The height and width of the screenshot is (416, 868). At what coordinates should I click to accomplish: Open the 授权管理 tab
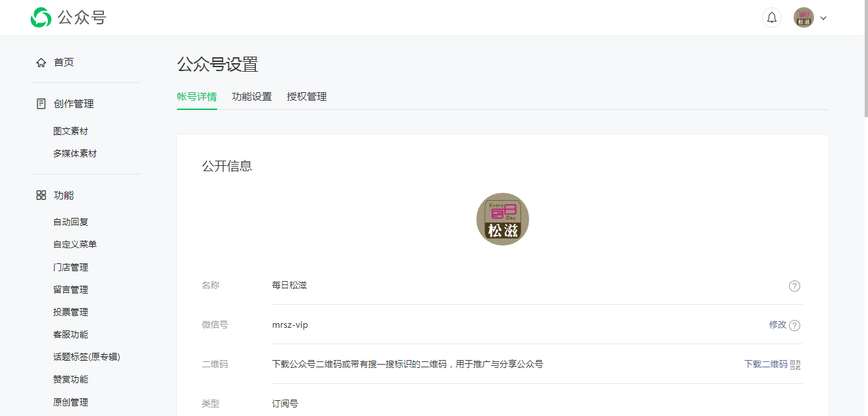(306, 96)
